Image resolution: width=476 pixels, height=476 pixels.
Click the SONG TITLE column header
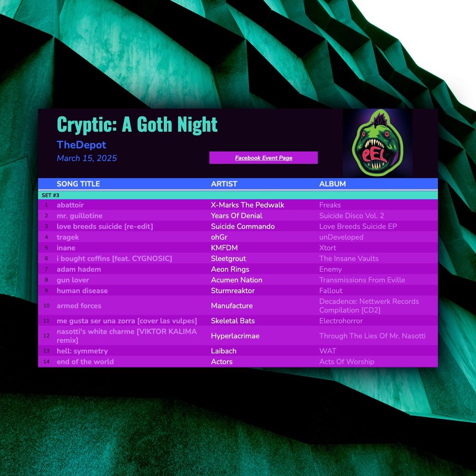[x=79, y=184]
